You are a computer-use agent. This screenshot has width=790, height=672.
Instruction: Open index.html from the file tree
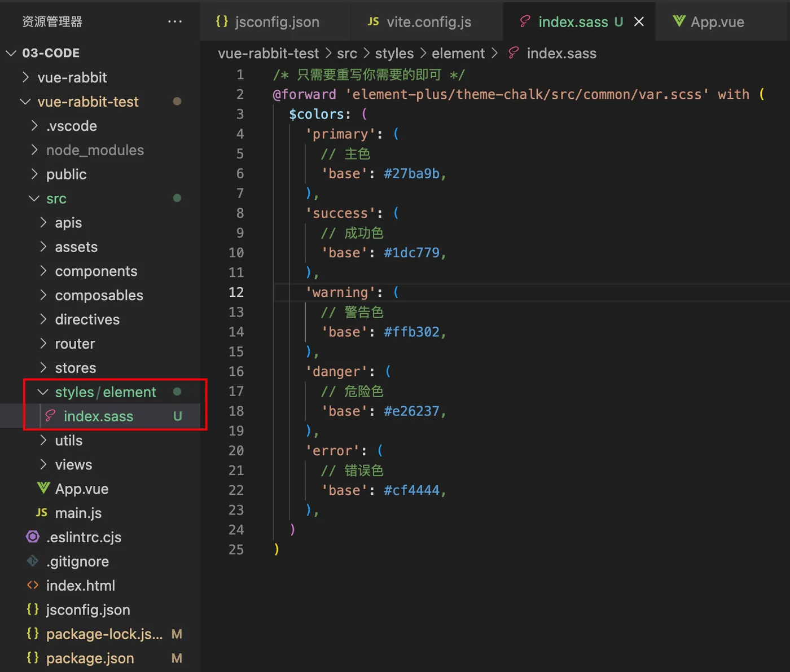[x=81, y=585]
